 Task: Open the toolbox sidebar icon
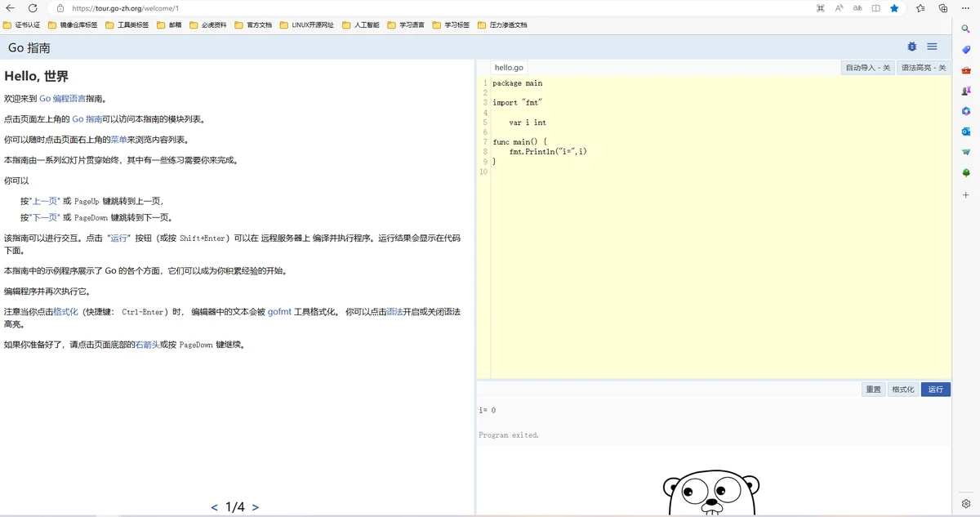tap(966, 70)
